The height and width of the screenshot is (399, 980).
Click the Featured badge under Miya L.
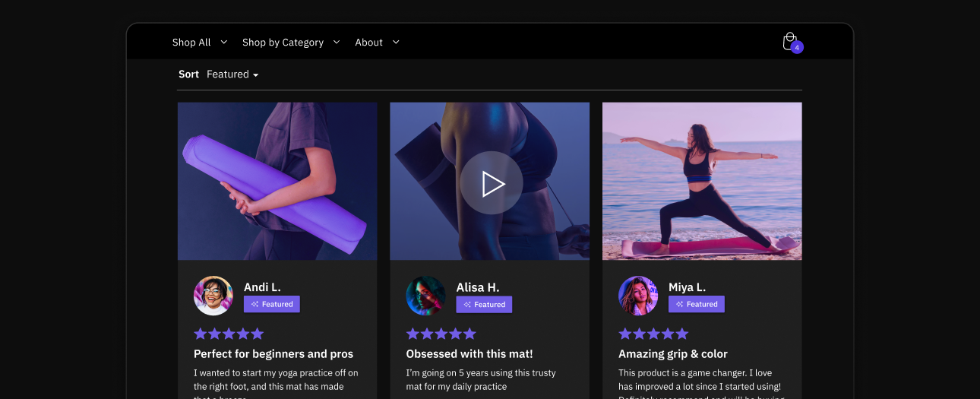pyautogui.click(x=697, y=304)
